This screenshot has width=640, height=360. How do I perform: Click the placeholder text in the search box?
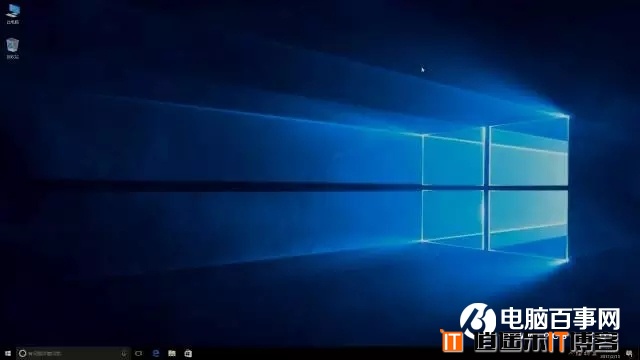pyautogui.click(x=45, y=353)
